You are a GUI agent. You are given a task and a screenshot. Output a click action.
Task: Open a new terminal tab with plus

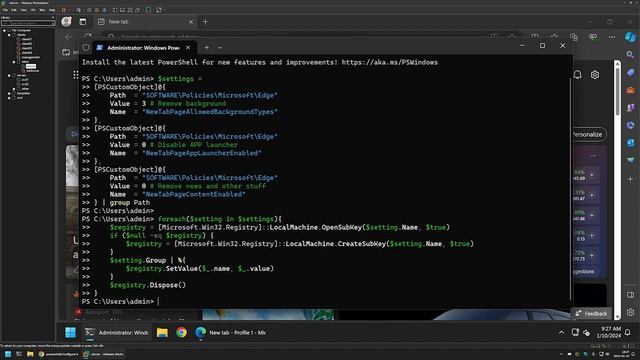point(207,48)
